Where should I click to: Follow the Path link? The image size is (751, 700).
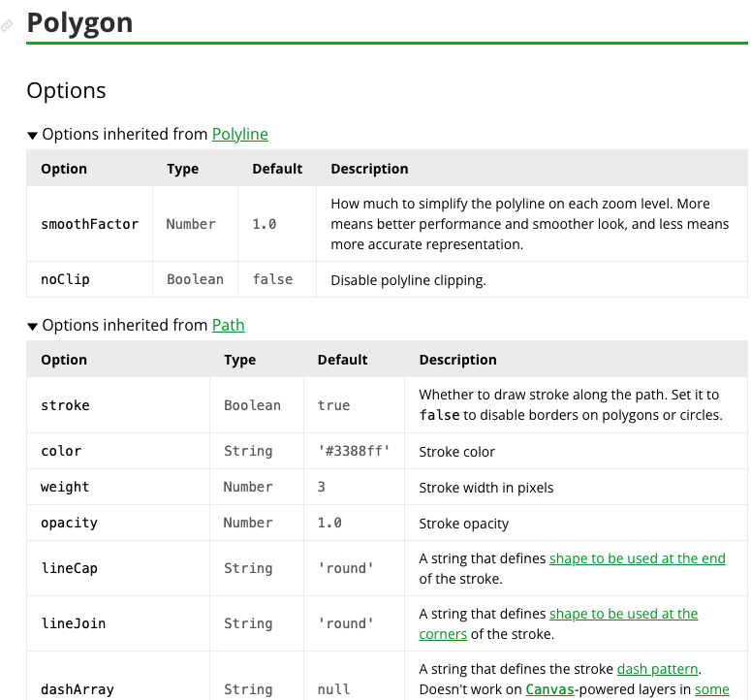click(x=228, y=326)
